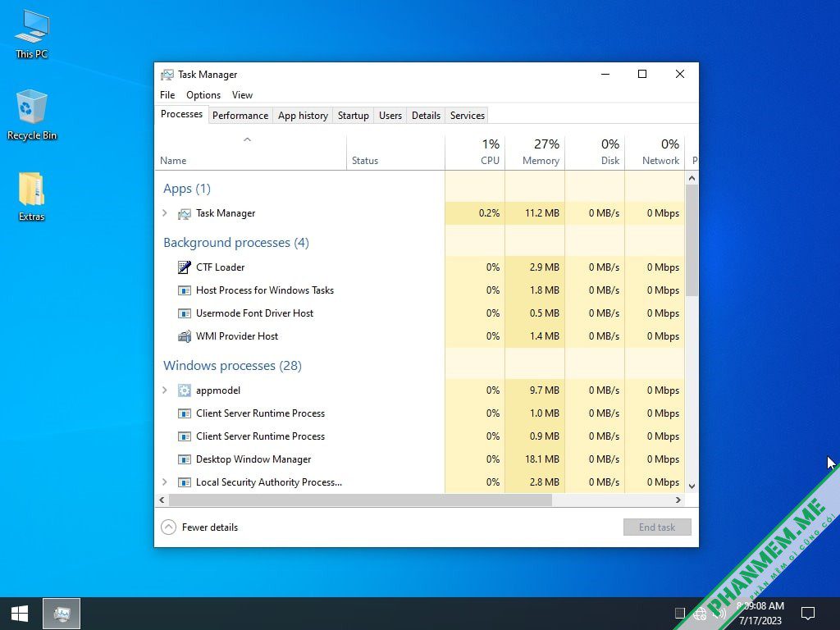Image resolution: width=840 pixels, height=630 pixels.
Task: Click the End task button
Action: tap(657, 527)
